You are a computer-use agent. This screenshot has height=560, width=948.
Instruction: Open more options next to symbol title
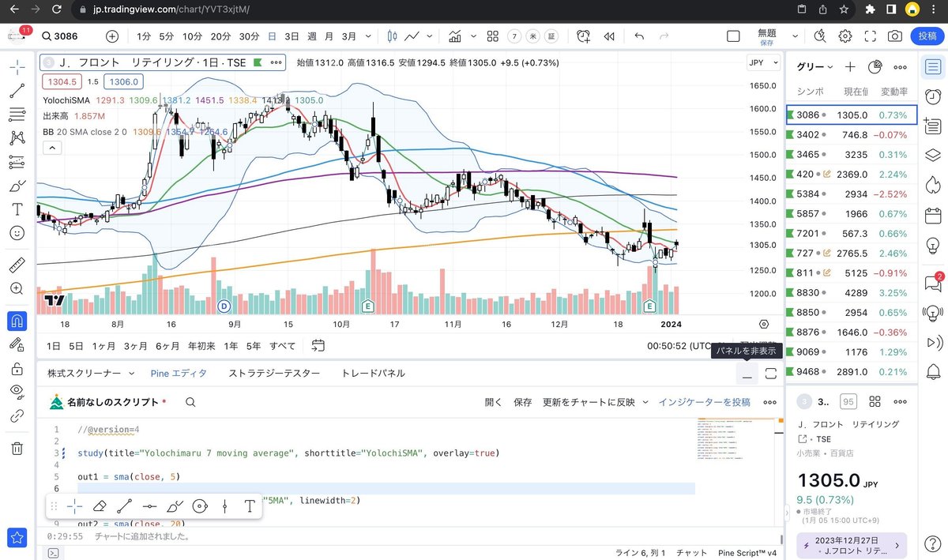(276, 62)
